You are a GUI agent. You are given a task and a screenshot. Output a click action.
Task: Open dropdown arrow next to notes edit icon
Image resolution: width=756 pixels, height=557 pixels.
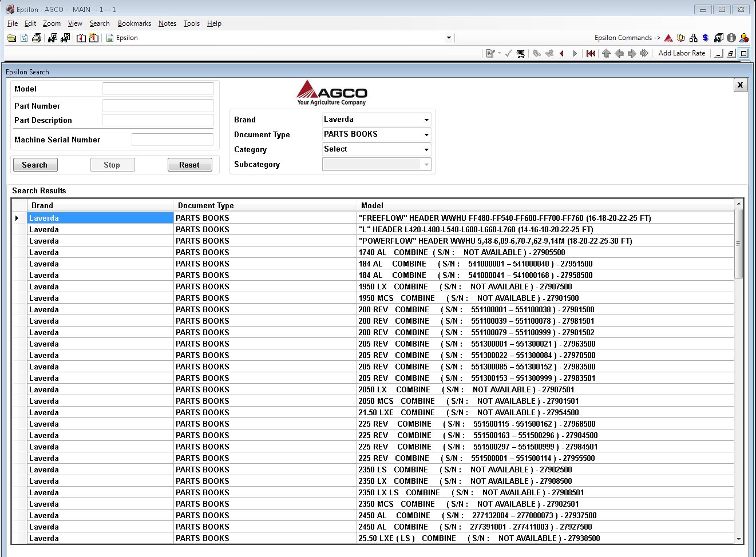tap(499, 53)
